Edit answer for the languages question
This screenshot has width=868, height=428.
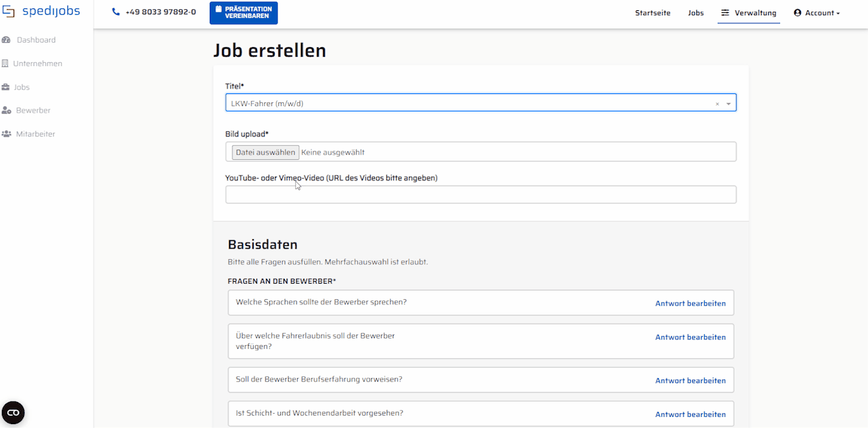pyautogui.click(x=690, y=303)
